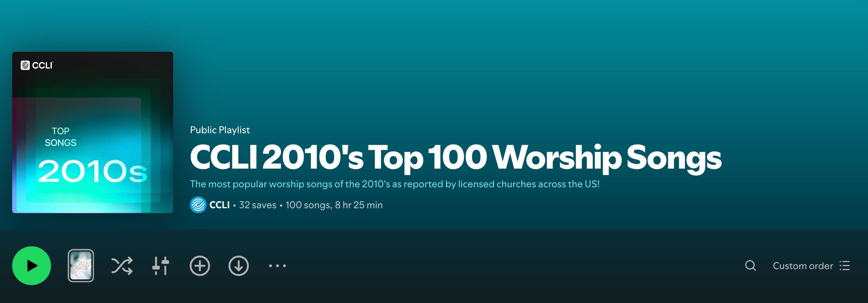Save playlist to Your Library
Screen dimensions: 868x303
tap(200, 266)
